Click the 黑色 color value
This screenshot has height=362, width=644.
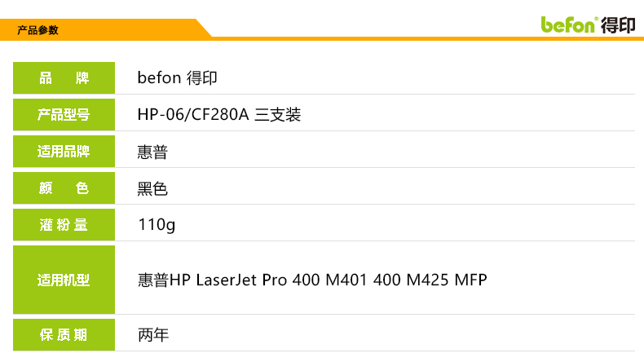point(152,189)
